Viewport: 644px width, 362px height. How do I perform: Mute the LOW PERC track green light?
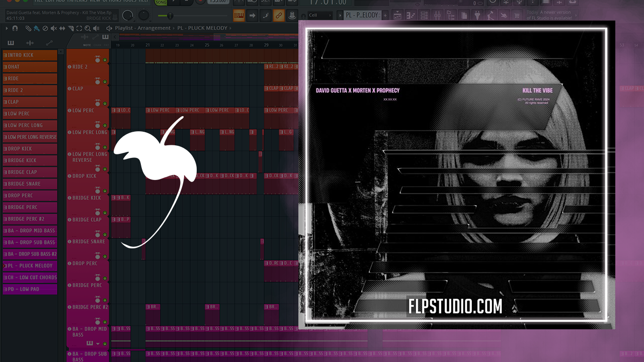tap(105, 125)
